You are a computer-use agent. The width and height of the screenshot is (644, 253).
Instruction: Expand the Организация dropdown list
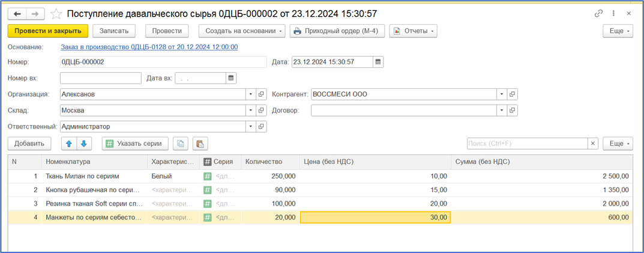click(250, 94)
